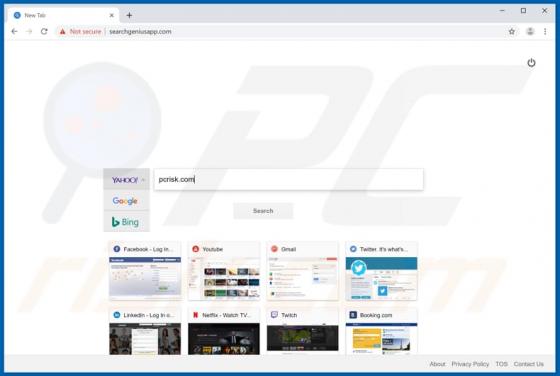Open the Contact Us footer link

tap(529, 364)
